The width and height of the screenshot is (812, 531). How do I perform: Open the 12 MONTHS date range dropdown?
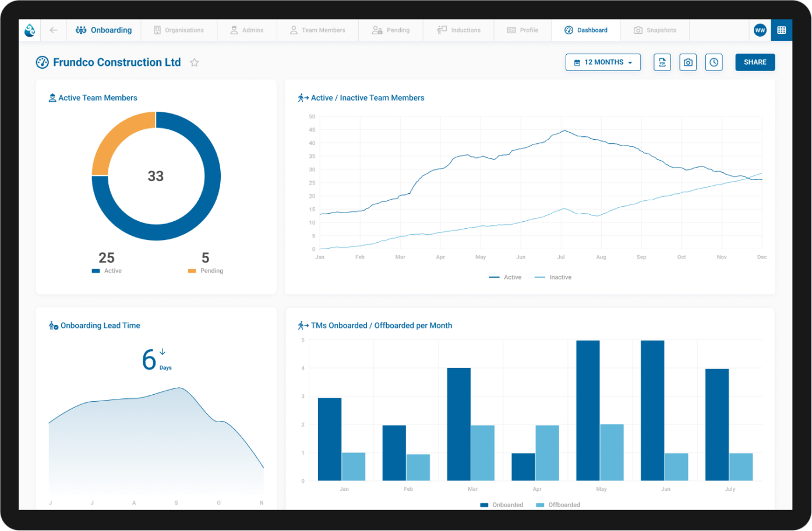pos(603,62)
